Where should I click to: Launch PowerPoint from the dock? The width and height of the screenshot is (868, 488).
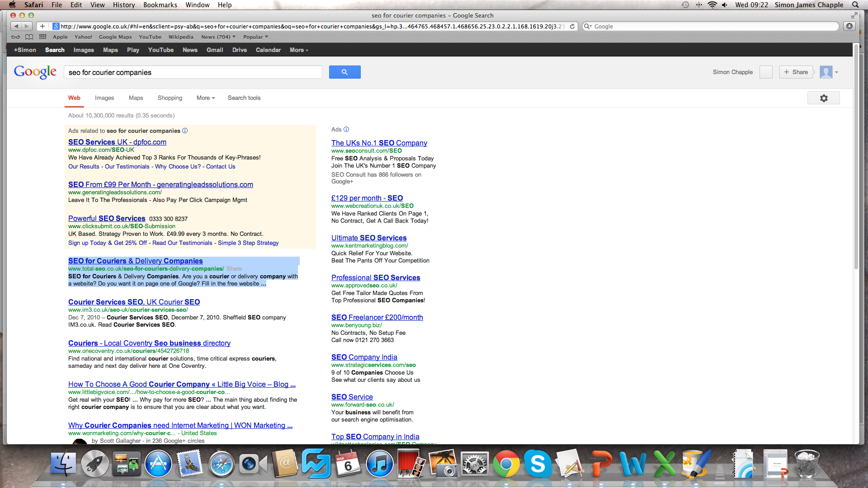[x=601, y=464]
